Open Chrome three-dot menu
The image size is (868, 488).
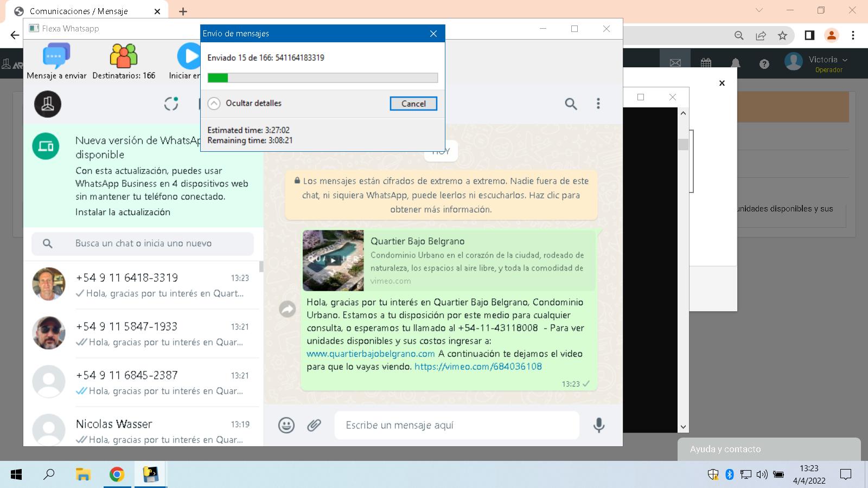pos(853,35)
